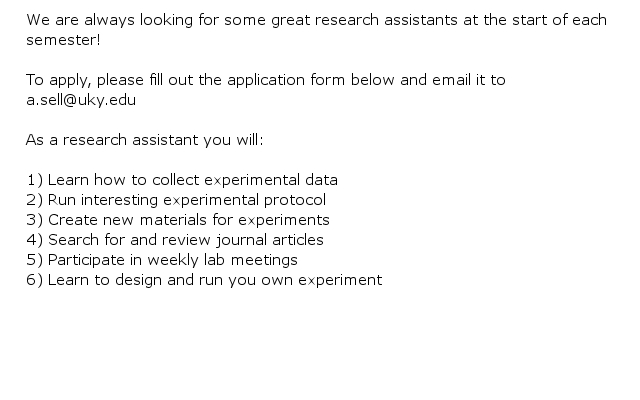Select list item 5 about weekly lab meetings

[162, 260]
